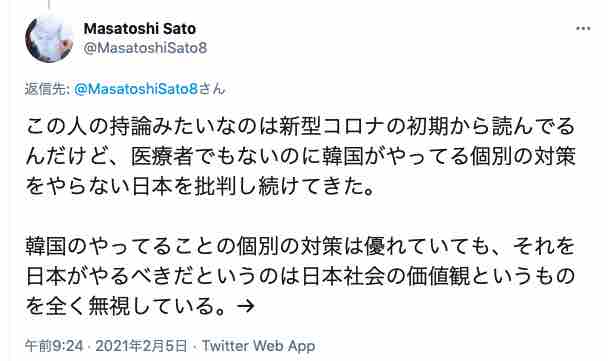Follow the blue @MasatoshiSato8 reply-to mention
The width and height of the screenshot is (608, 361).
(136, 89)
